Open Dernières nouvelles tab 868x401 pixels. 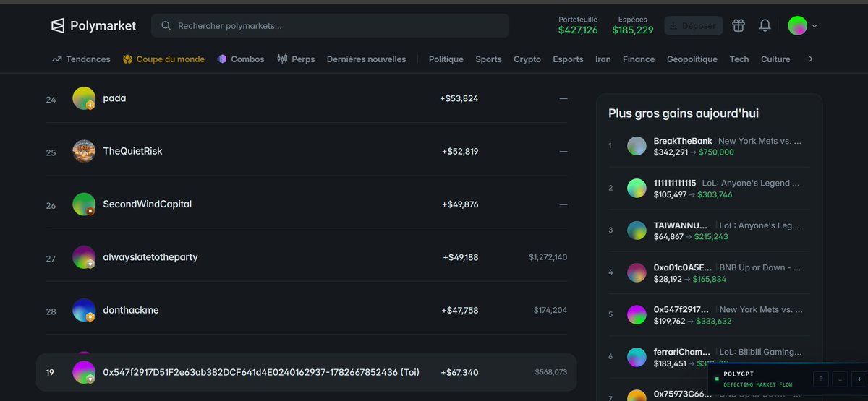coord(366,59)
